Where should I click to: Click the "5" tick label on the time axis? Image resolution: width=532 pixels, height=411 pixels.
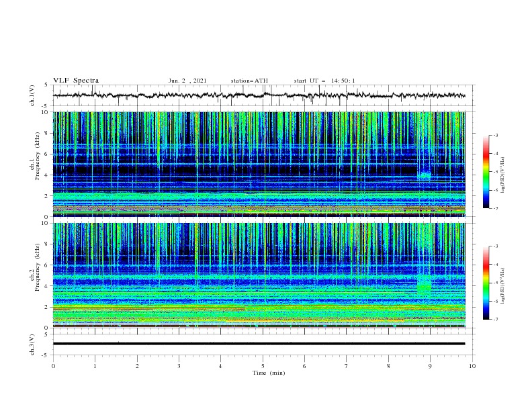263,366
